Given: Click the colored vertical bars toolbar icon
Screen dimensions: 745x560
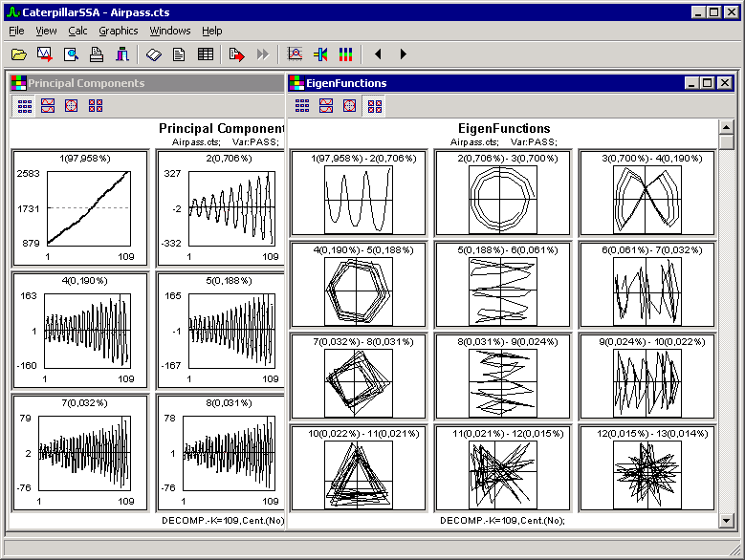Looking at the screenshot, I should [345, 54].
